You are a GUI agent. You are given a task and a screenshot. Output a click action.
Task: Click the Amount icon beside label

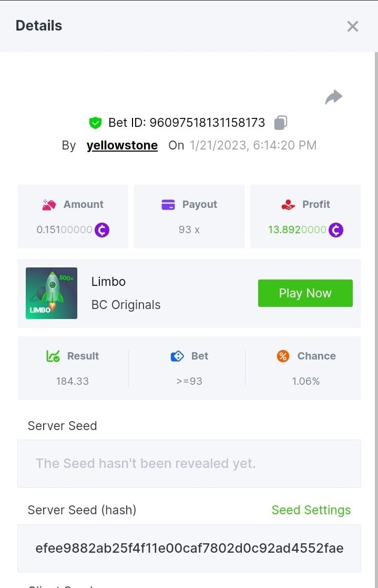coord(49,205)
